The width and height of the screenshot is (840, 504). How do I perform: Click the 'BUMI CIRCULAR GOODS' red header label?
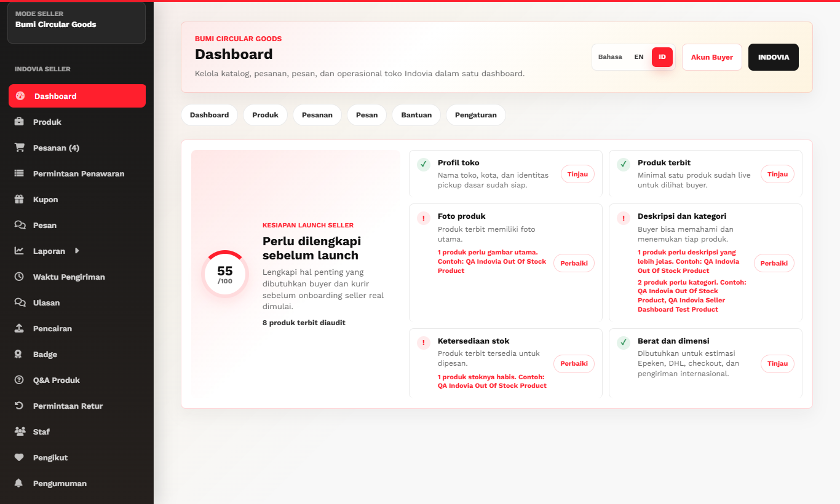click(x=238, y=39)
